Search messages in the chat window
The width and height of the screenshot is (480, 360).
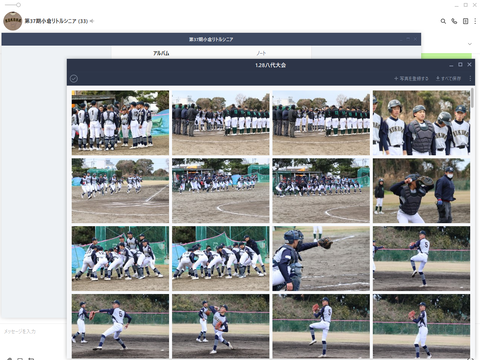pos(443,21)
